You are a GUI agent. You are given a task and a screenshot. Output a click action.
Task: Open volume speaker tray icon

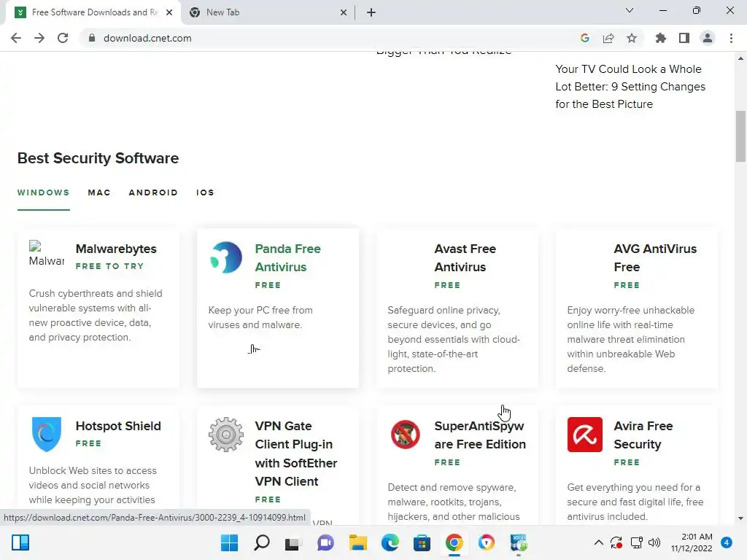[x=654, y=542]
